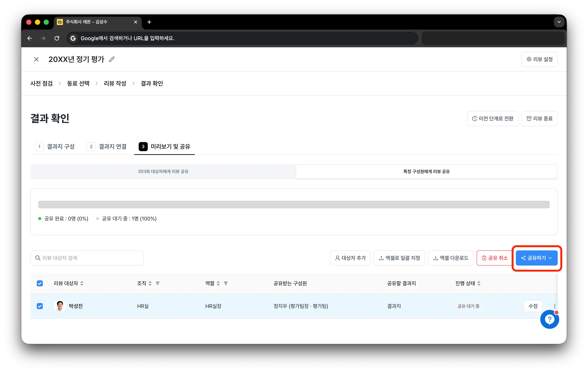Click the 리뷰 대상자 검색 field

[87, 258]
